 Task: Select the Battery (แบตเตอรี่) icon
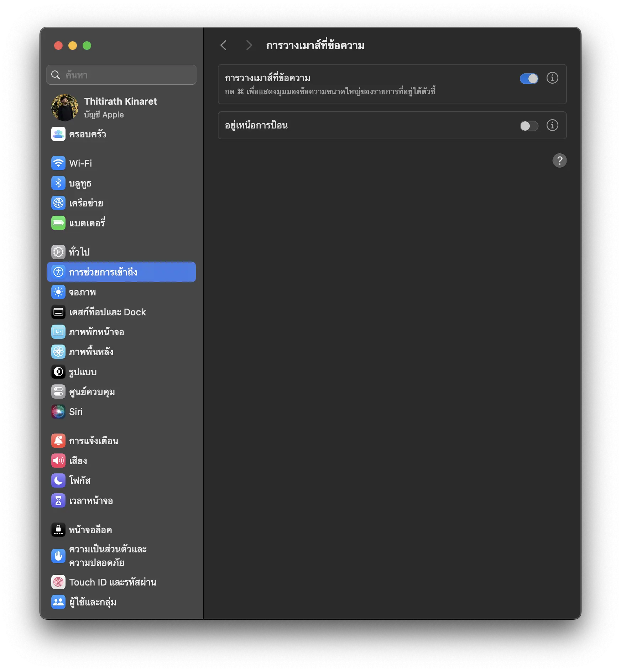(58, 223)
